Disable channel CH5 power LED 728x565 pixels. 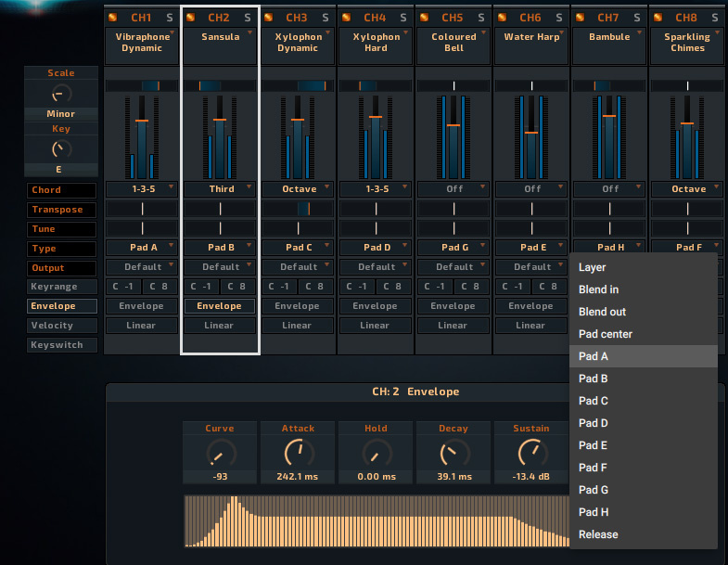tap(425, 18)
